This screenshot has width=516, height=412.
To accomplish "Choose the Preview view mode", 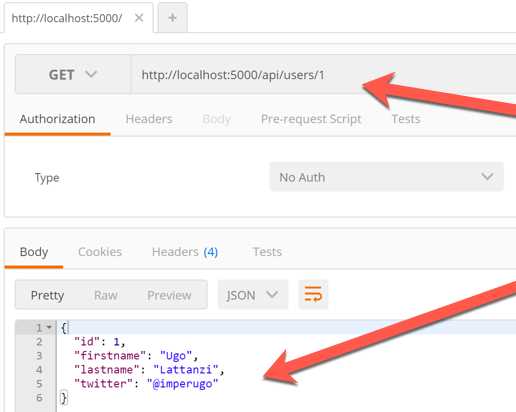I will click(x=169, y=295).
